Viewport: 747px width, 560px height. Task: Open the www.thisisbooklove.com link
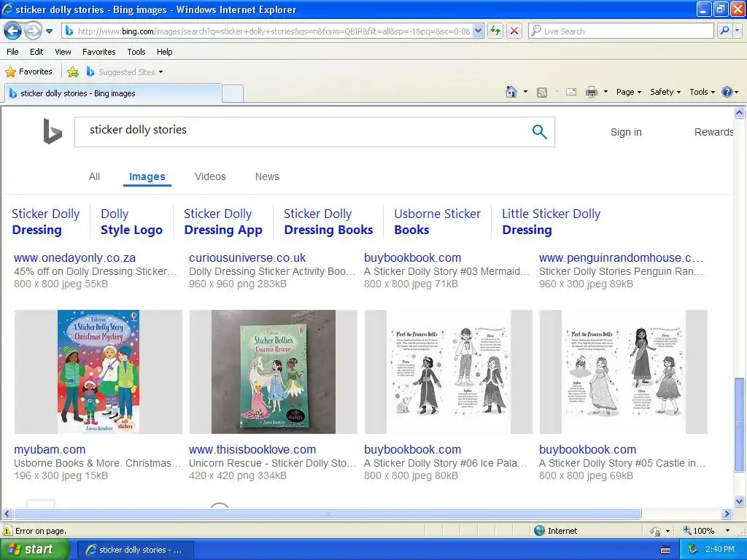pos(252,449)
